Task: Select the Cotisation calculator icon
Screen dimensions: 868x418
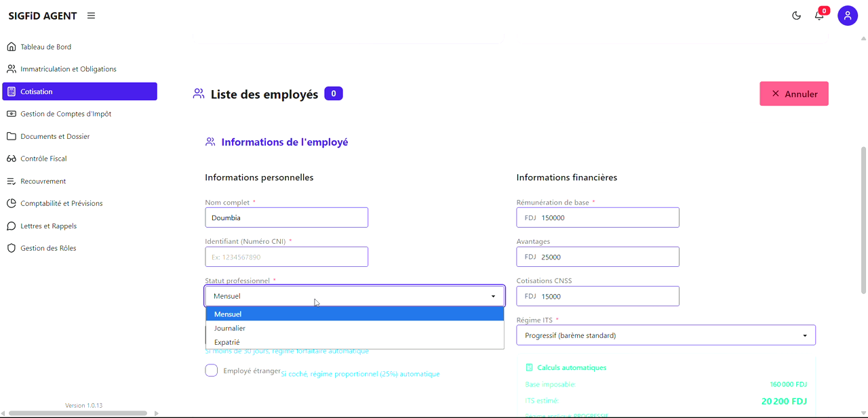Action: coord(10,91)
